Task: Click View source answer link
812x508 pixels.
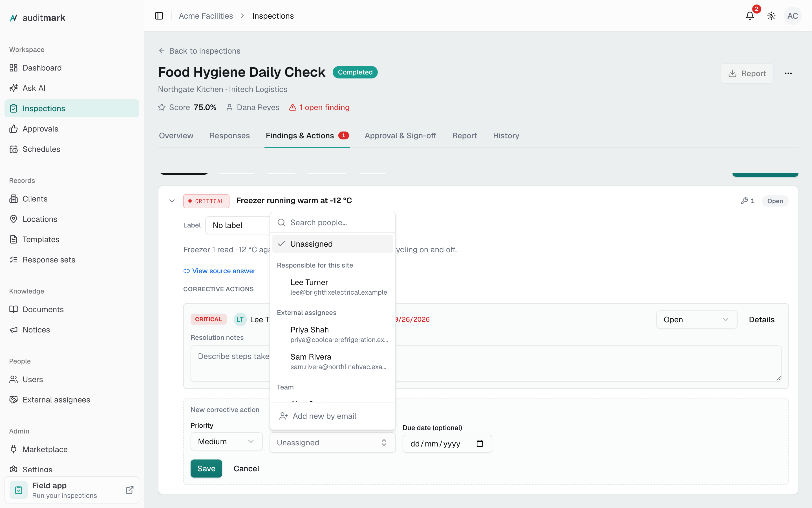Action: (x=219, y=271)
